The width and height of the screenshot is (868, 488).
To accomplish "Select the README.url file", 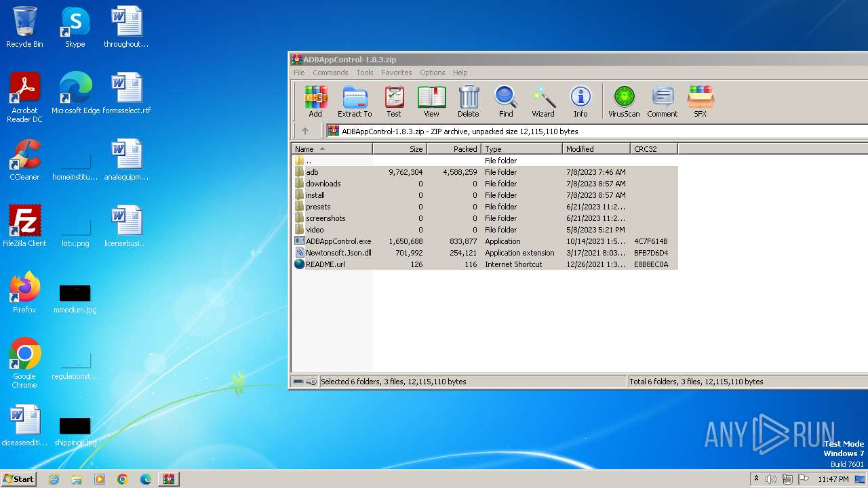I will [485, 264].
